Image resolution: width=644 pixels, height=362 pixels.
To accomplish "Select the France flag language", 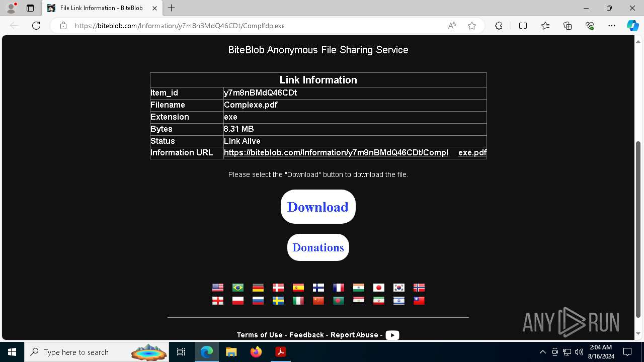I will (339, 288).
